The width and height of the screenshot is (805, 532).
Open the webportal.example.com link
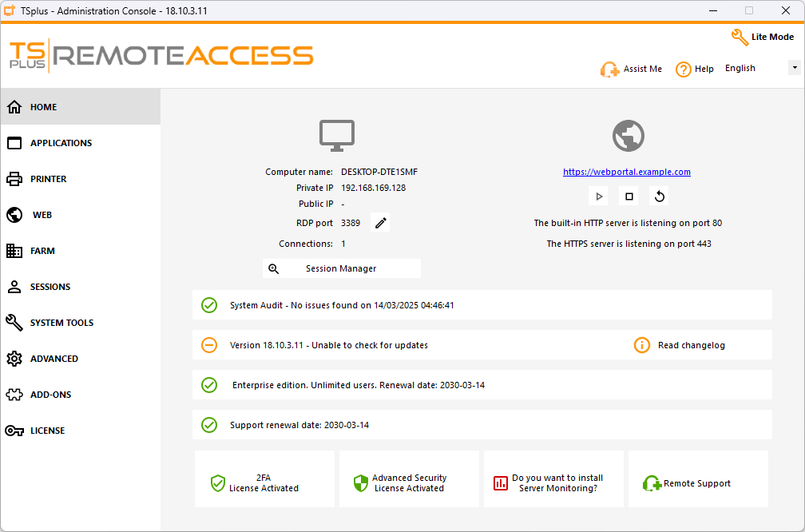coord(626,172)
